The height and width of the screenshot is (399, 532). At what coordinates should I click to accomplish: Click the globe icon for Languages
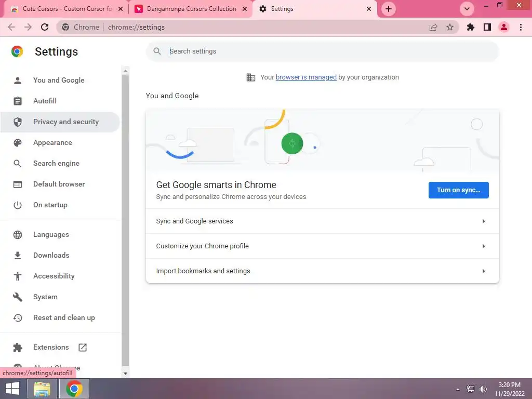click(x=18, y=234)
